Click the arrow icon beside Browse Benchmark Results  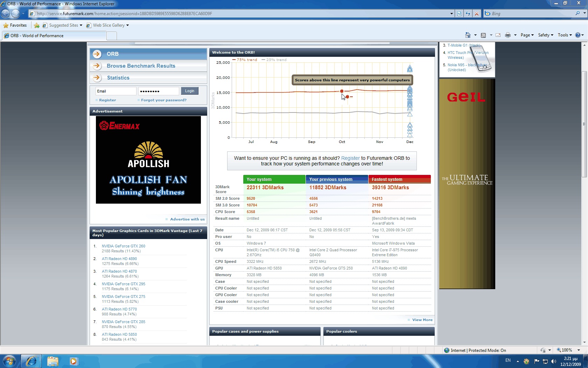click(97, 66)
